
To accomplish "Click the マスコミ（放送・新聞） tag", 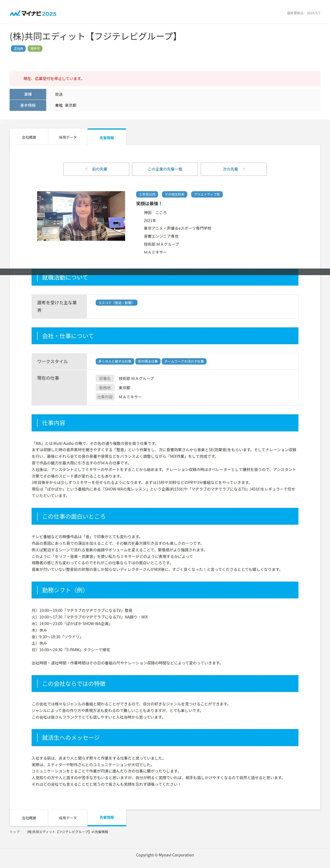I will coord(117,303).
